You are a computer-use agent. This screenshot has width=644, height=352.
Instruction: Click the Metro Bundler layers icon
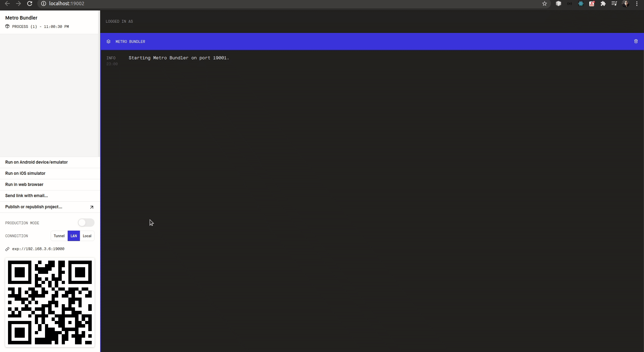click(x=108, y=42)
